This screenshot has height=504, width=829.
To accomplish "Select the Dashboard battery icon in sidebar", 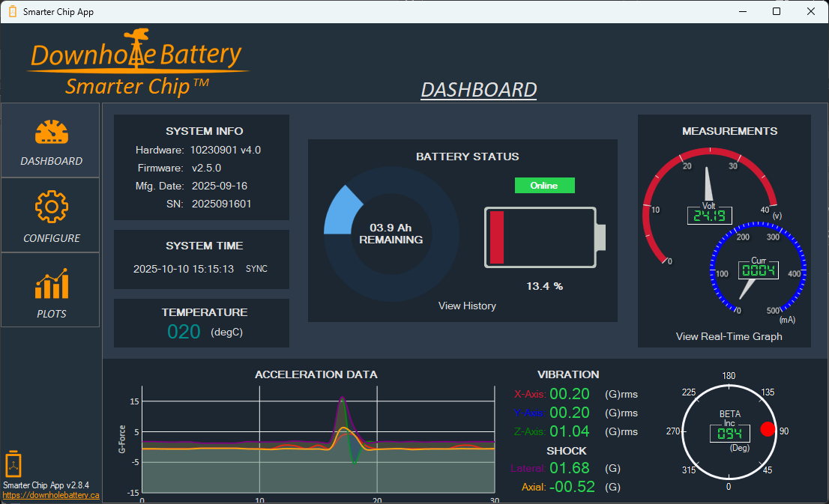I will [x=50, y=130].
